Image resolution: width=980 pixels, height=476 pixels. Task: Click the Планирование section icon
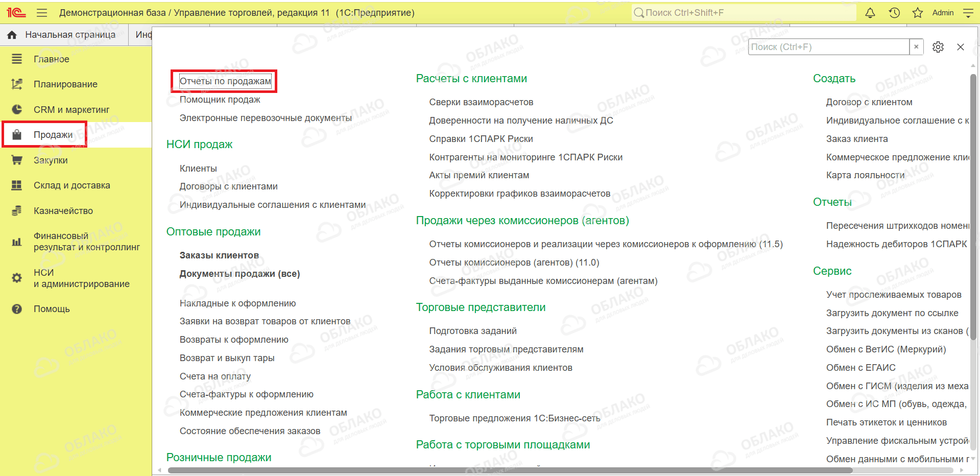tap(17, 84)
